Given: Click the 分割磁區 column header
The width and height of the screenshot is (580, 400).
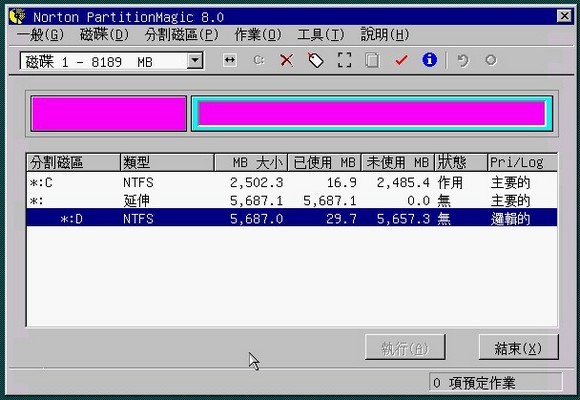Looking at the screenshot, I should pos(74,162).
